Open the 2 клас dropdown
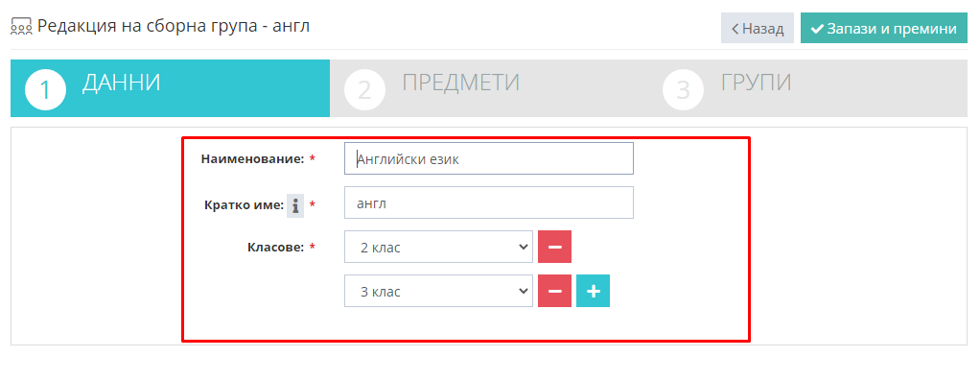The height and width of the screenshot is (381, 980). pyautogui.click(x=438, y=247)
